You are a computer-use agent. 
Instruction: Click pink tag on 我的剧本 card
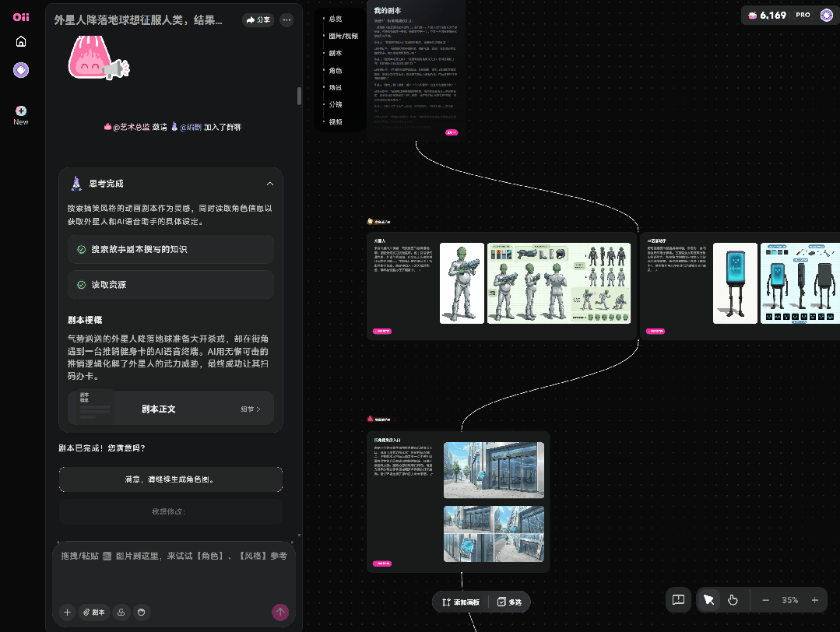pos(452,132)
